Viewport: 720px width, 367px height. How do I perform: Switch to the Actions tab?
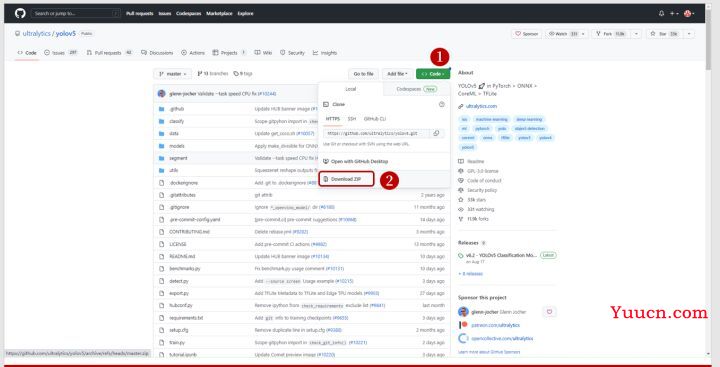pyautogui.click(x=193, y=53)
